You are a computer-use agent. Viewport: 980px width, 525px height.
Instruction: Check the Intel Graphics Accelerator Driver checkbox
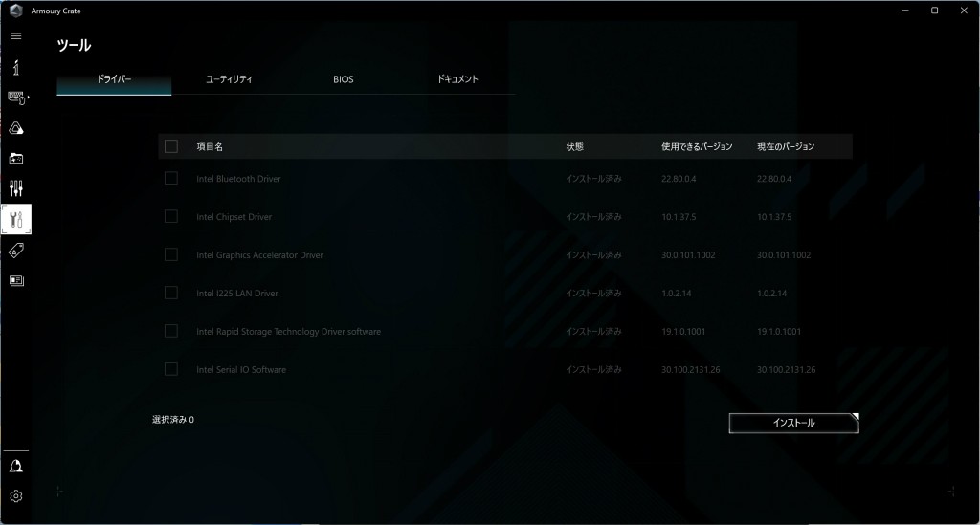coord(171,254)
